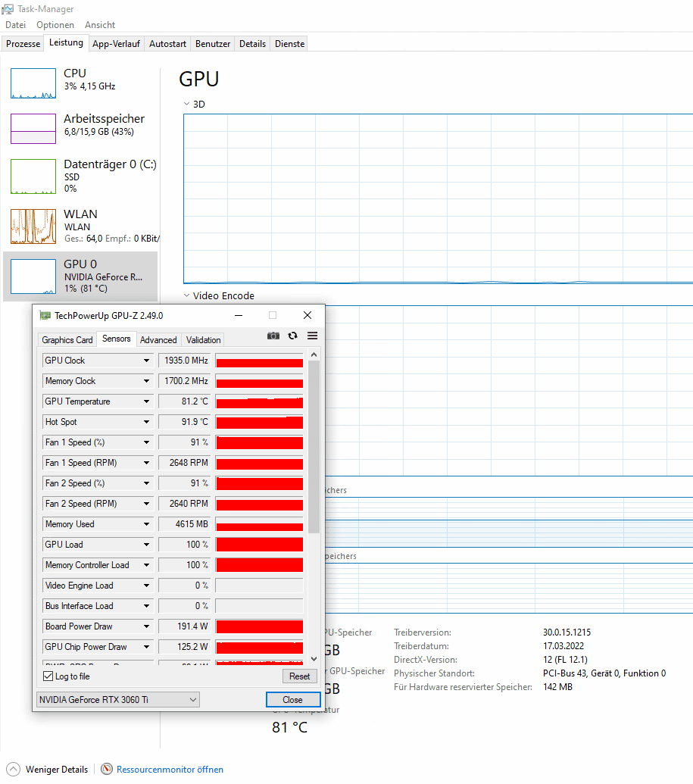Click the Reset button in GPU-Z

point(299,676)
